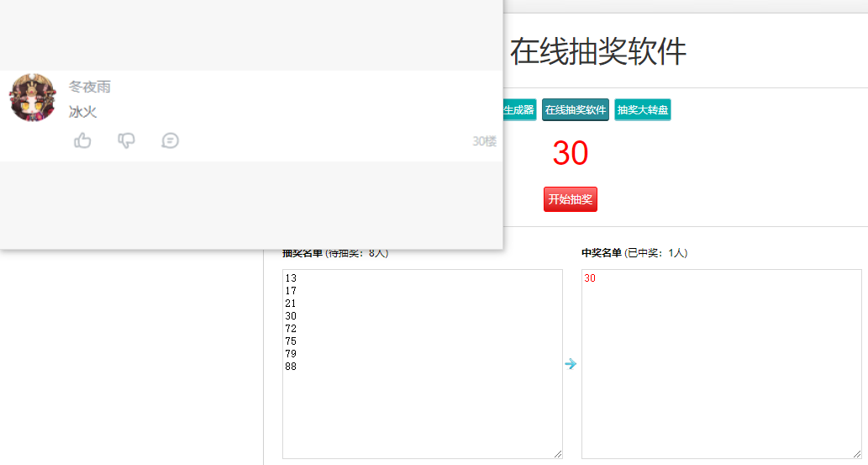Click the 在线抽奖软件 page heading

pos(597,52)
